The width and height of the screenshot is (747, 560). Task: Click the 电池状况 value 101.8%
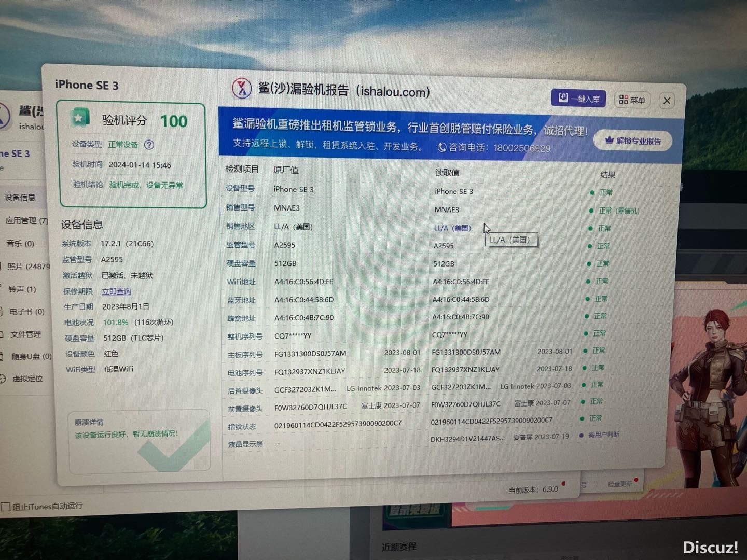coord(116,323)
